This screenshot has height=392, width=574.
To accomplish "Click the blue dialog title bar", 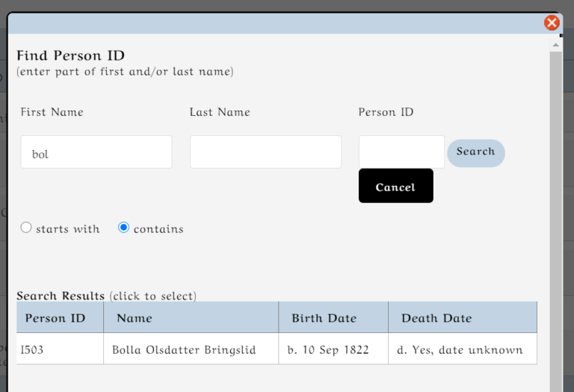I will point(277,23).
